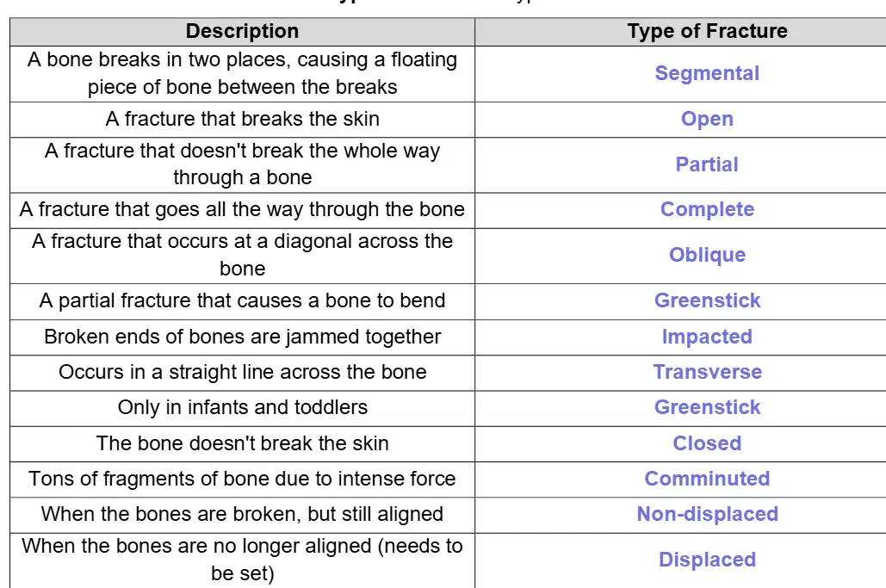Click the Complete fracture answer
The width and height of the screenshot is (886, 588).
point(707,209)
